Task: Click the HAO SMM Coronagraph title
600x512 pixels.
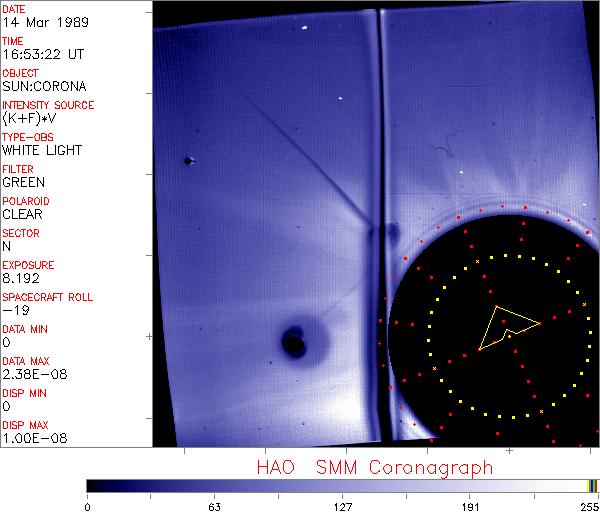Action: tap(375, 467)
